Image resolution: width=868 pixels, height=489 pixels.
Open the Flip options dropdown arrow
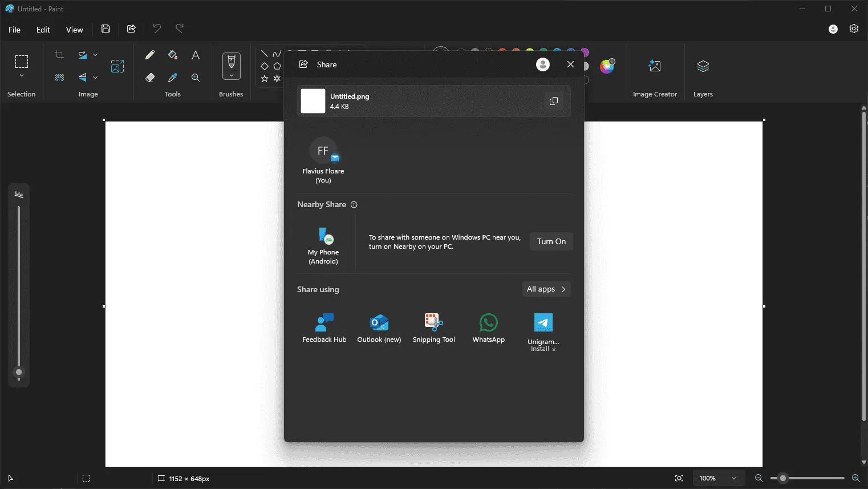[x=95, y=78]
